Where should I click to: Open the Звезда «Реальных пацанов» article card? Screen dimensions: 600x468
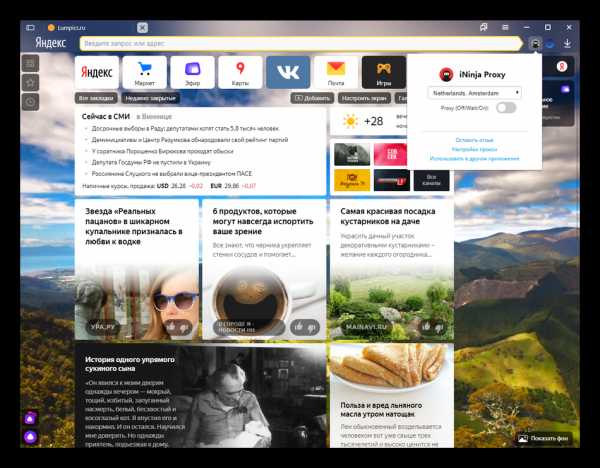click(137, 269)
